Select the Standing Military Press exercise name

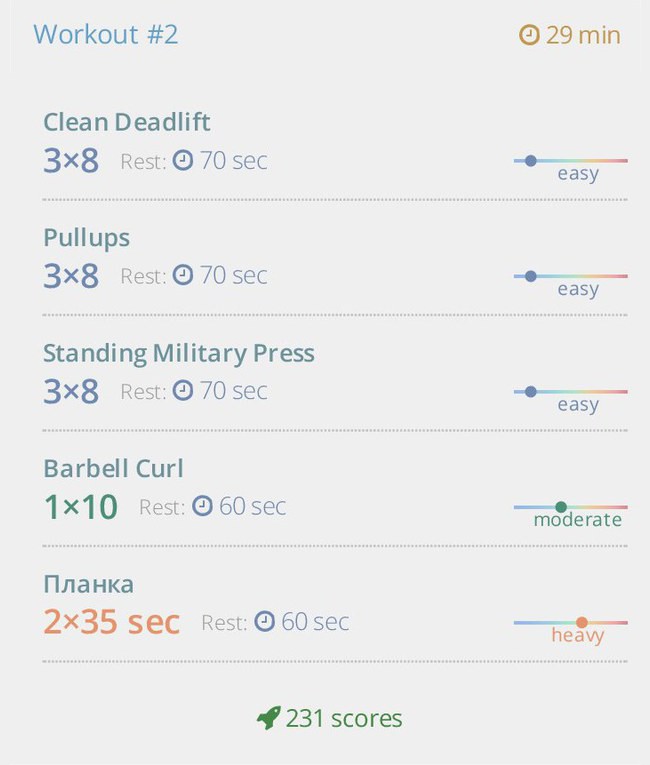coord(179,353)
